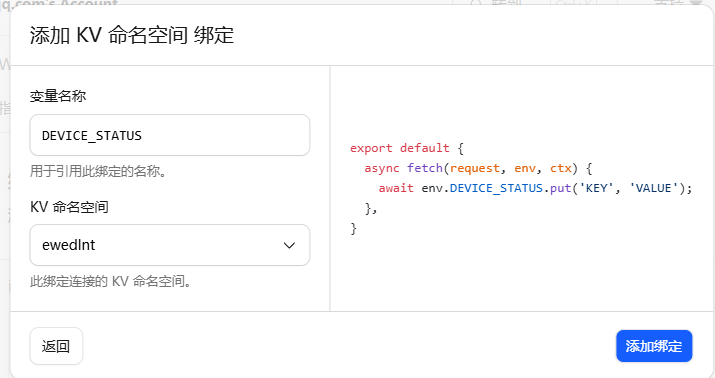Image resolution: width=715 pixels, height=378 pixels.
Task: Click the KV 命名空间 field label
Action: [x=69, y=207]
